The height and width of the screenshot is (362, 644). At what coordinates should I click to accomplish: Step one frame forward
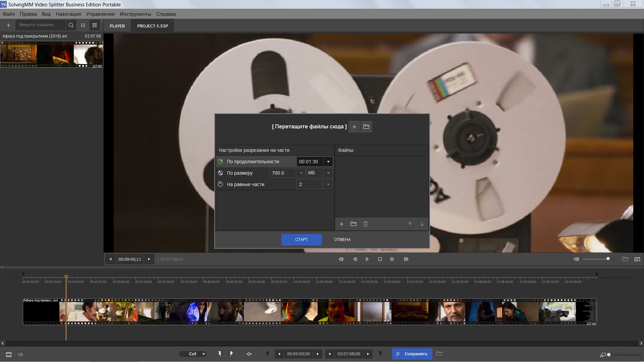(392, 259)
